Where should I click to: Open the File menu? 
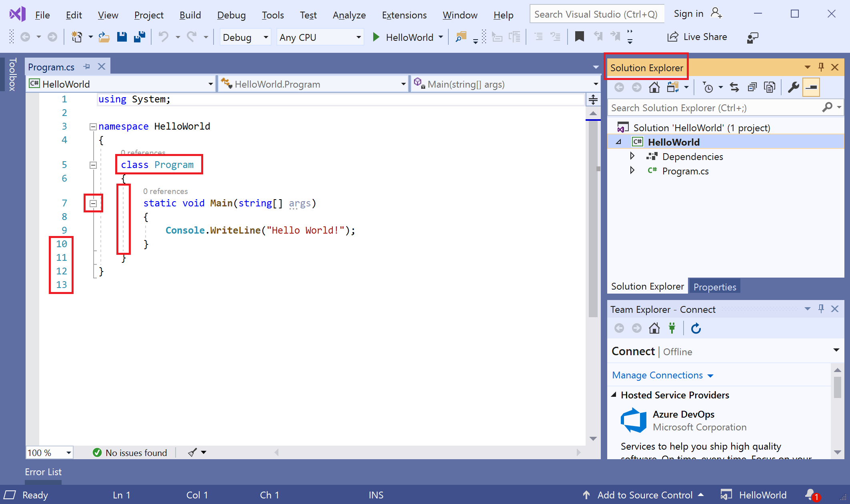tap(42, 14)
